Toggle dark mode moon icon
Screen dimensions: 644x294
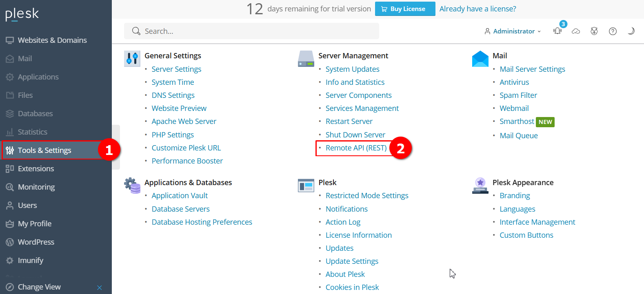point(631,31)
